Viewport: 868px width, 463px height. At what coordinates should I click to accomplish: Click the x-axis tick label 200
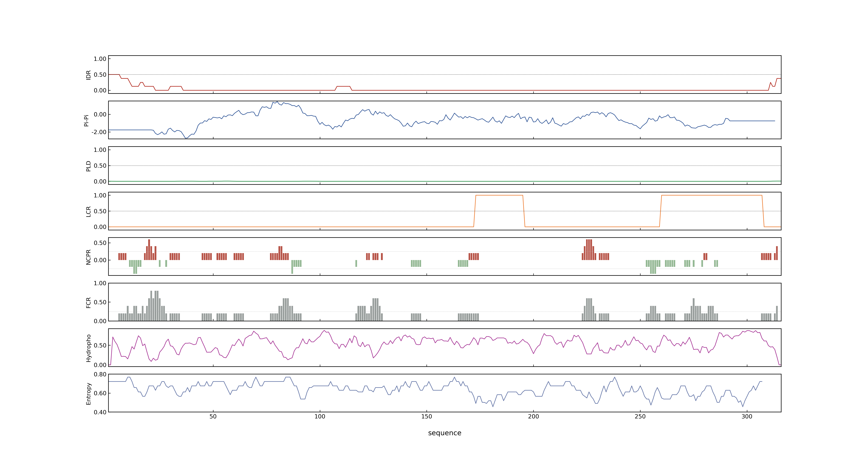click(533, 416)
